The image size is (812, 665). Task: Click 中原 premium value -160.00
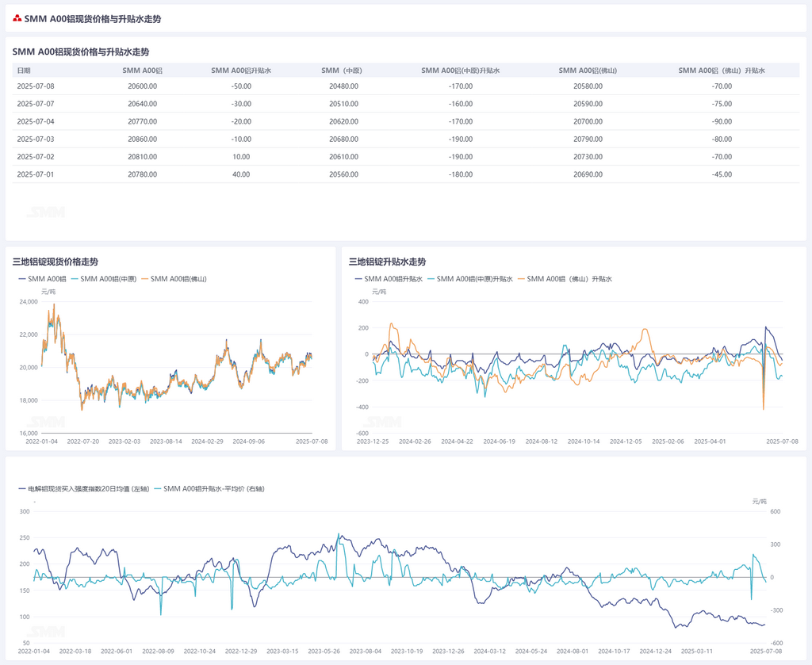461,104
